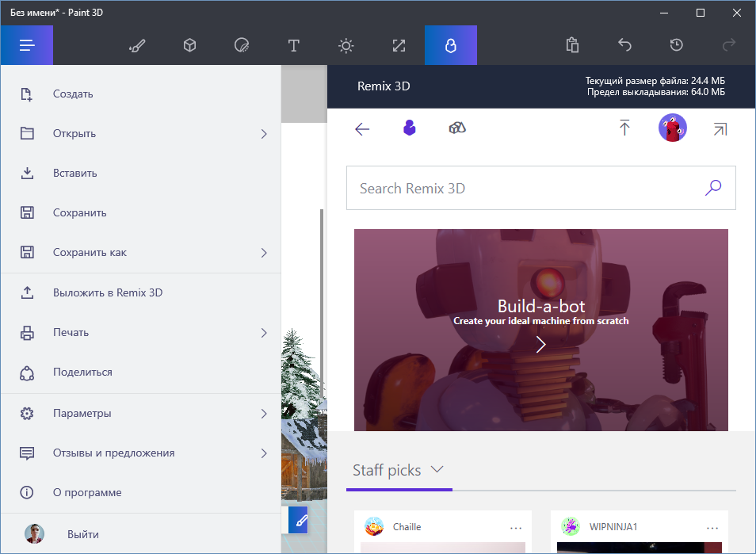Click the Предел выкладывания text

pyautogui.click(x=655, y=92)
